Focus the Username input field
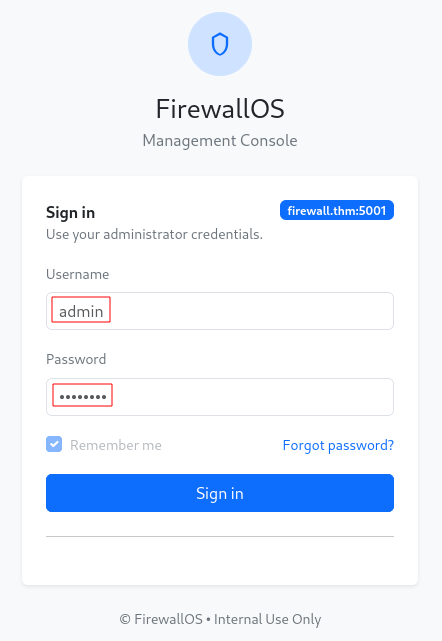442x641 pixels. coord(220,311)
